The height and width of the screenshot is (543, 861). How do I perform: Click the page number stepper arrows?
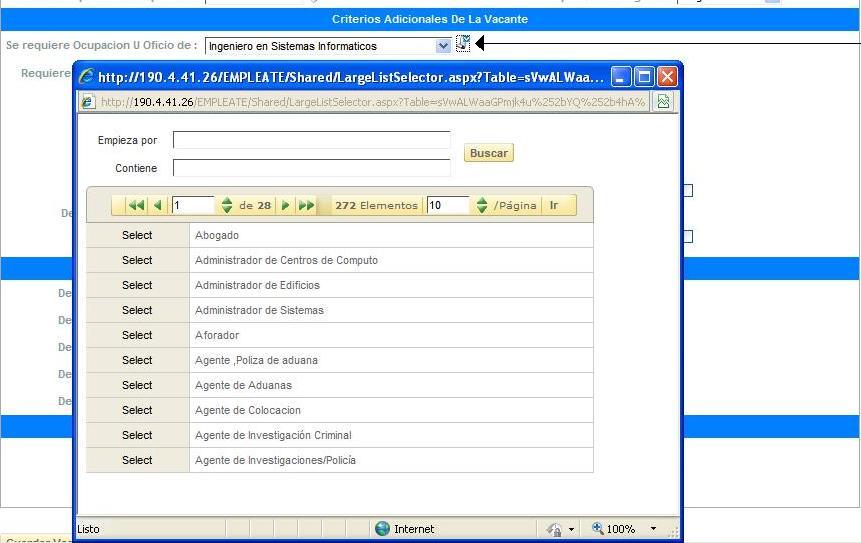coord(227,205)
